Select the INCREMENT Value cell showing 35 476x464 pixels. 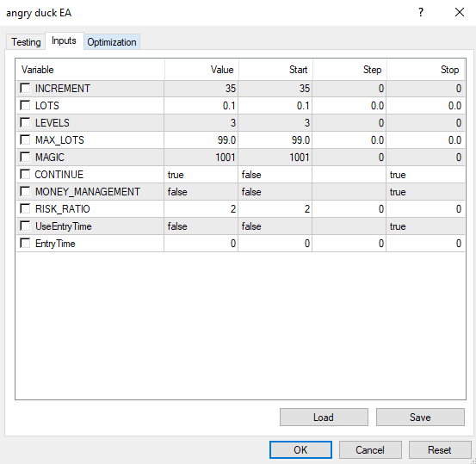pyautogui.click(x=201, y=89)
